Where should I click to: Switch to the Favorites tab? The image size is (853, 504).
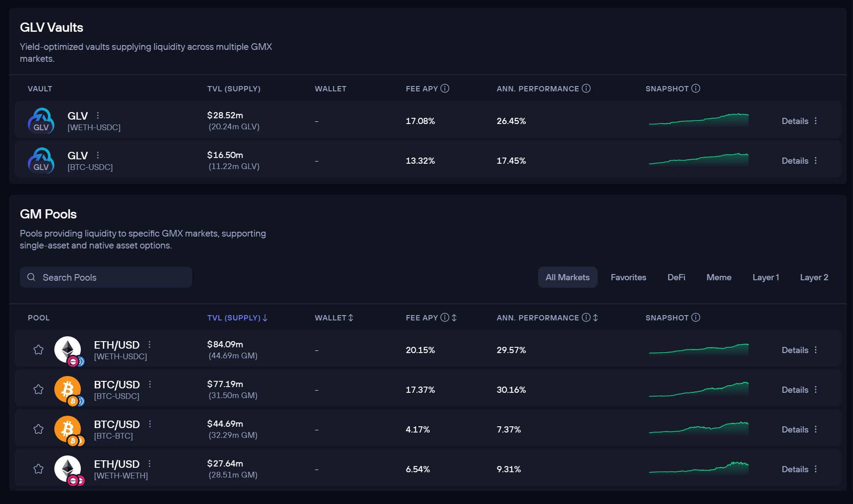628,277
